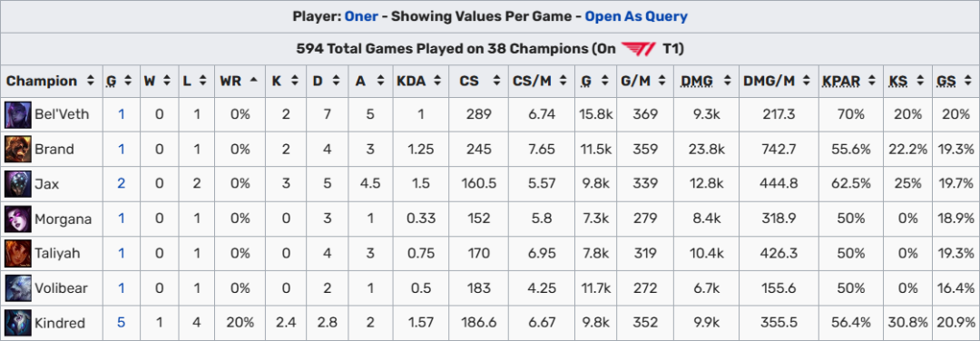
Task: Open Kindred's 5 games link
Action: tap(122, 323)
